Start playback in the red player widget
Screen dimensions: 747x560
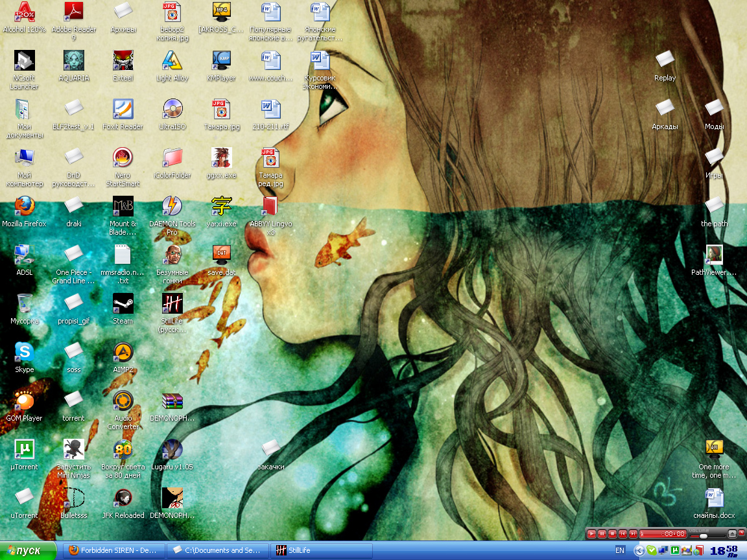[x=591, y=534]
